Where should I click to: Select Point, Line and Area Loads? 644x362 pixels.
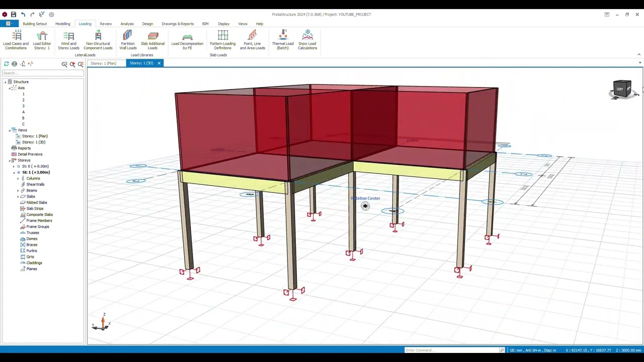pyautogui.click(x=252, y=40)
